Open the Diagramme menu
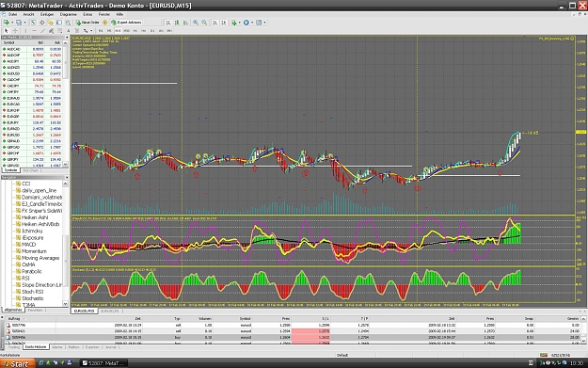The height and width of the screenshot is (368, 588). tap(69, 14)
